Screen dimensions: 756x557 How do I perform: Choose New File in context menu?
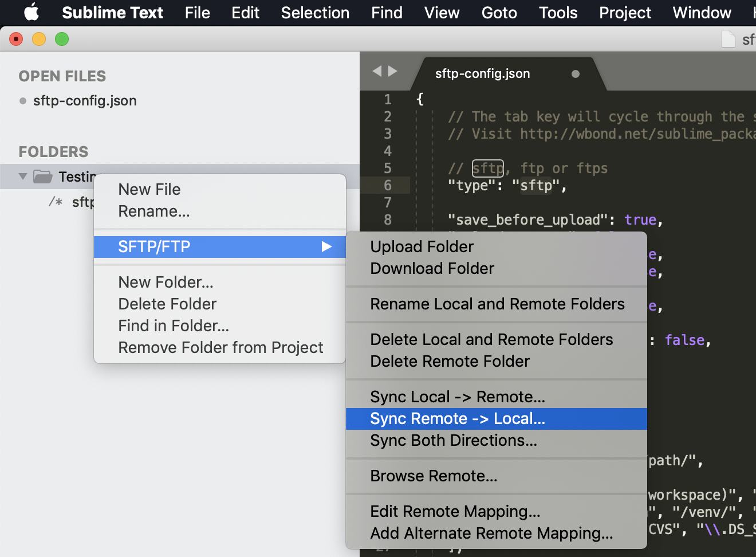pyautogui.click(x=149, y=190)
